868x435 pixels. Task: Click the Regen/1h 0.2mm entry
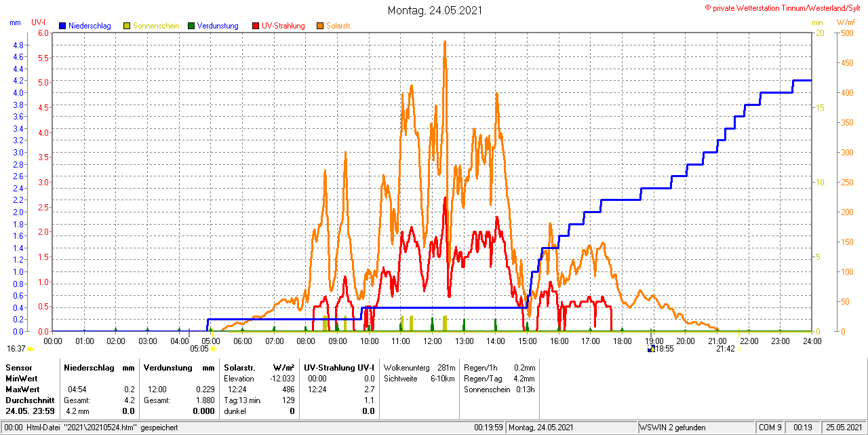coord(499,367)
